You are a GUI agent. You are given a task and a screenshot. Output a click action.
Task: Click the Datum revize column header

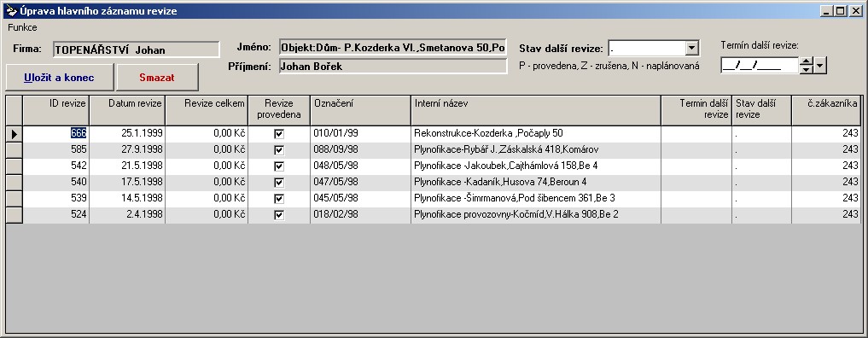click(x=127, y=110)
